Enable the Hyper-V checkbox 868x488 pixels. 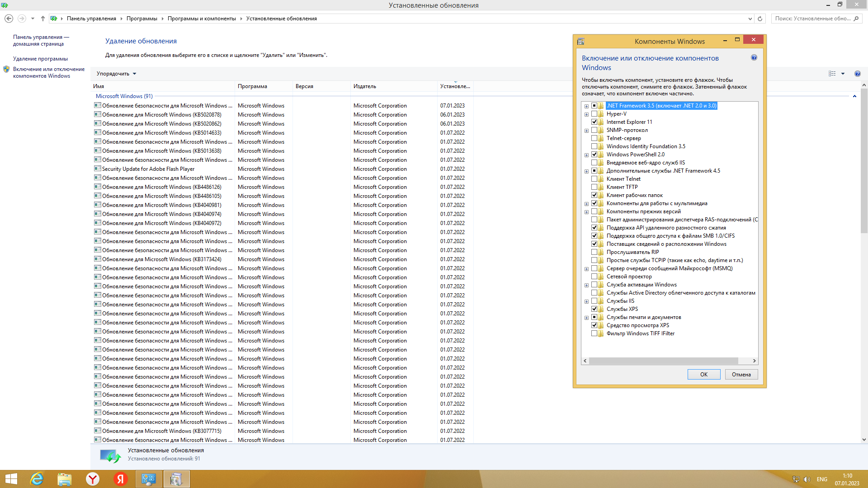click(594, 114)
